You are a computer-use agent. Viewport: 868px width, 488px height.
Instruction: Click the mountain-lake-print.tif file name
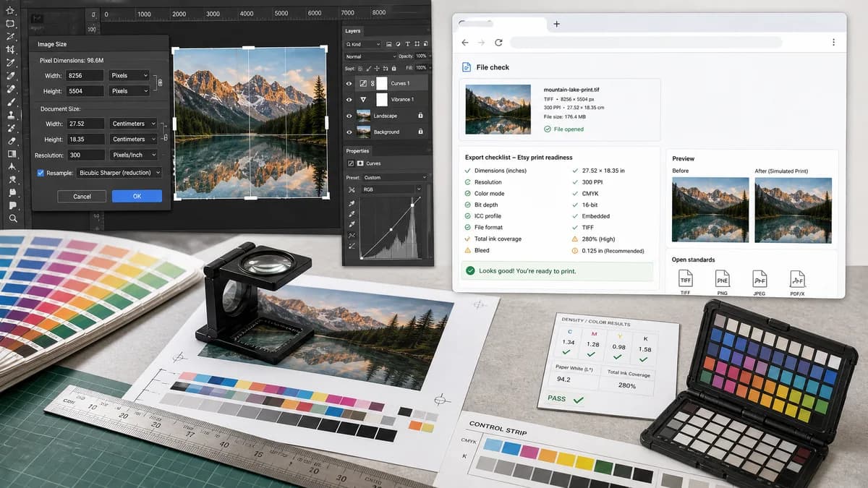571,90
